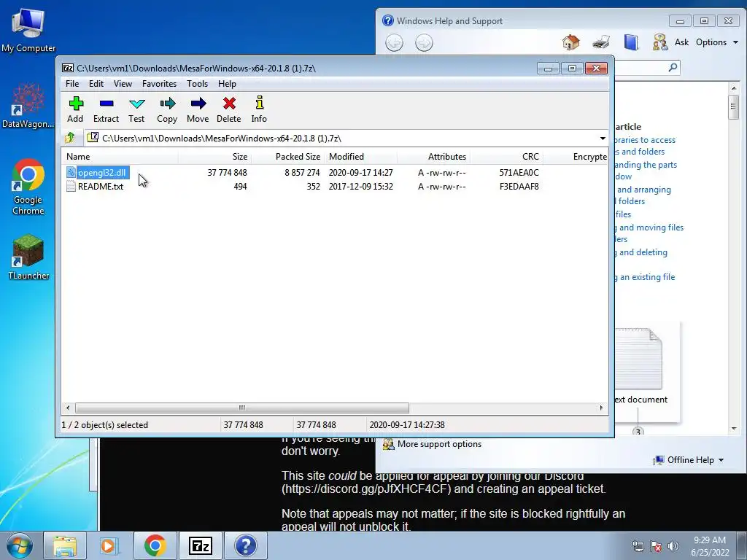Switch to Chrome in the taskbar
Image resolution: width=747 pixels, height=560 pixels.
tap(155, 545)
